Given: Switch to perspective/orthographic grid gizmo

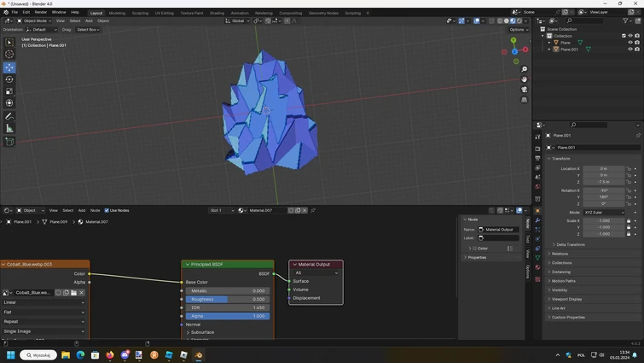Looking at the screenshot, I should 524,100.
